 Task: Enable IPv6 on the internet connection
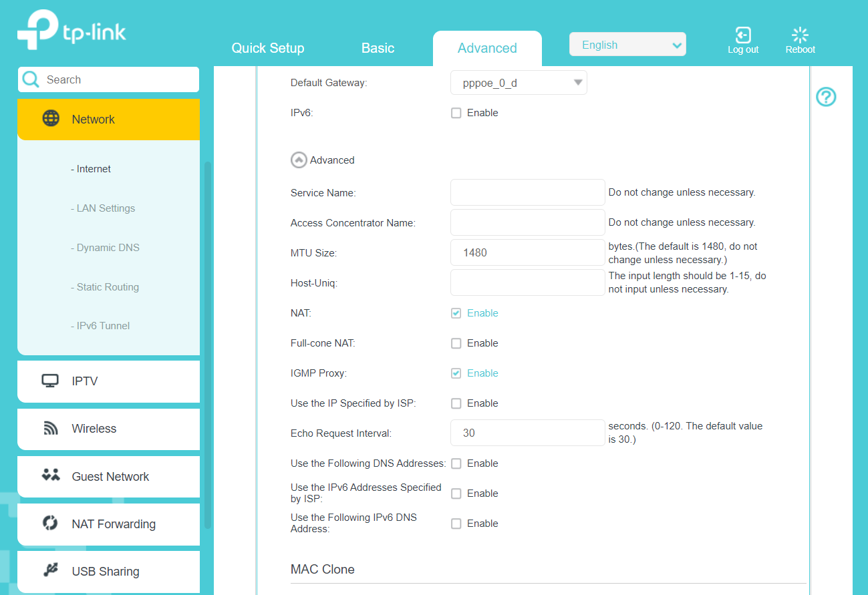click(x=456, y=112)
